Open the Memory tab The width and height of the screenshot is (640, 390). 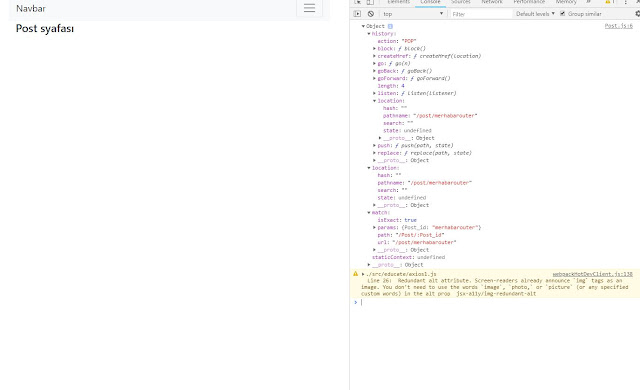click(566, 2)
